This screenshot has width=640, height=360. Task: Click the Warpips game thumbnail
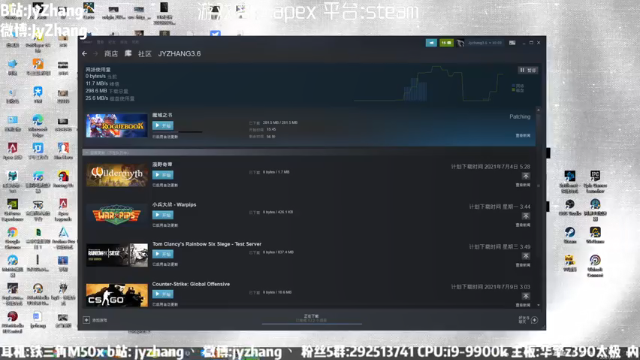117,215
